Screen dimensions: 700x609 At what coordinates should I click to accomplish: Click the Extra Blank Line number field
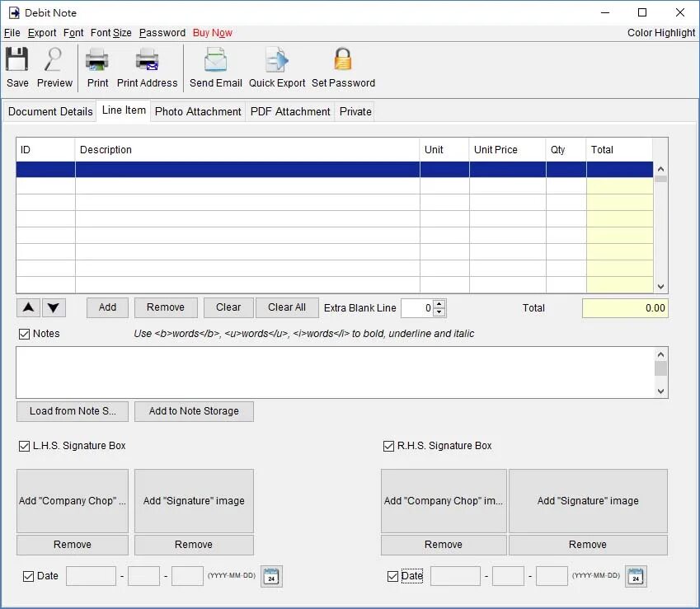(417, 308)
